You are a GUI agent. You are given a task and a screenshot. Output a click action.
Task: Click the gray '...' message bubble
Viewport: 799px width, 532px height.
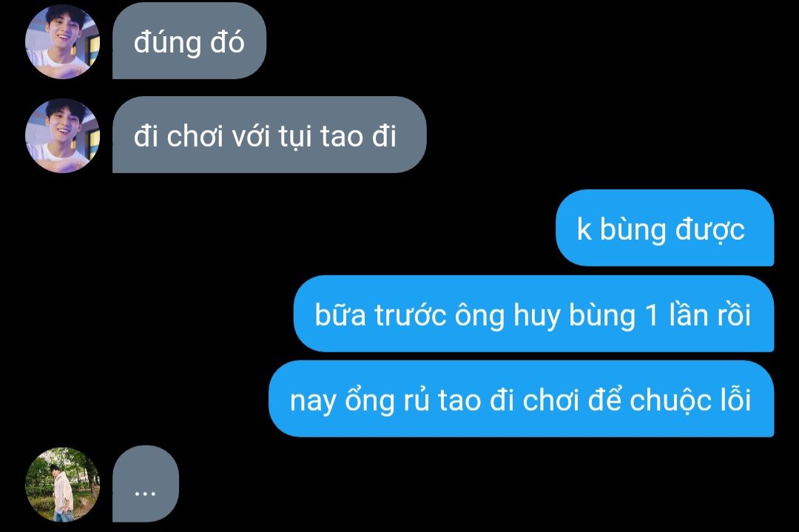[x=145, y=484]
